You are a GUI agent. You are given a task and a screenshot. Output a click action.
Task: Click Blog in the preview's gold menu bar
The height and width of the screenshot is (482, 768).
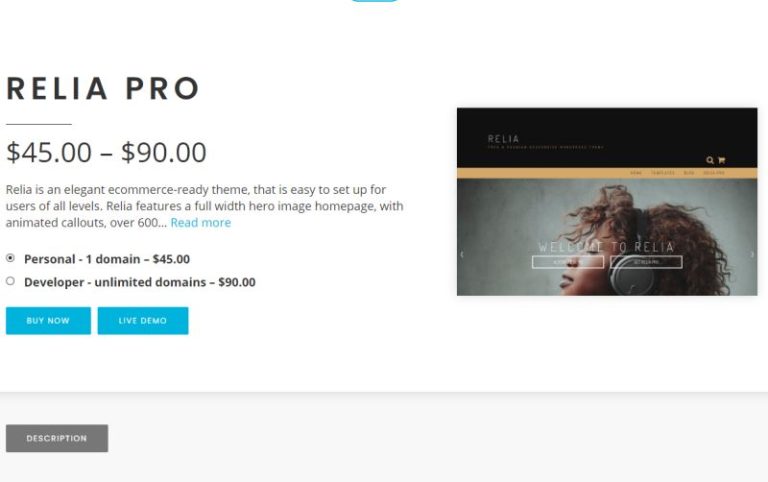(689, 173)
